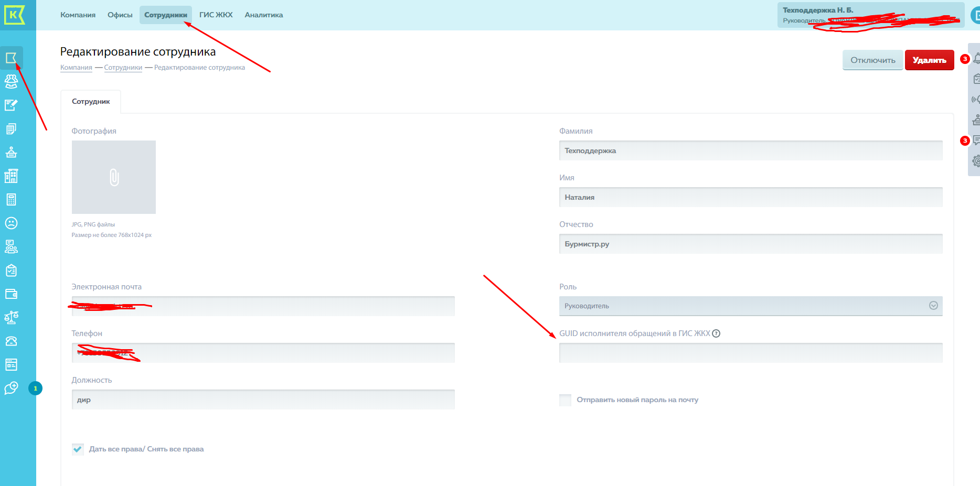Screen dimensions: 980x486
Task: Open the voice announcement icon in right panel
Action: coord(976,100)
